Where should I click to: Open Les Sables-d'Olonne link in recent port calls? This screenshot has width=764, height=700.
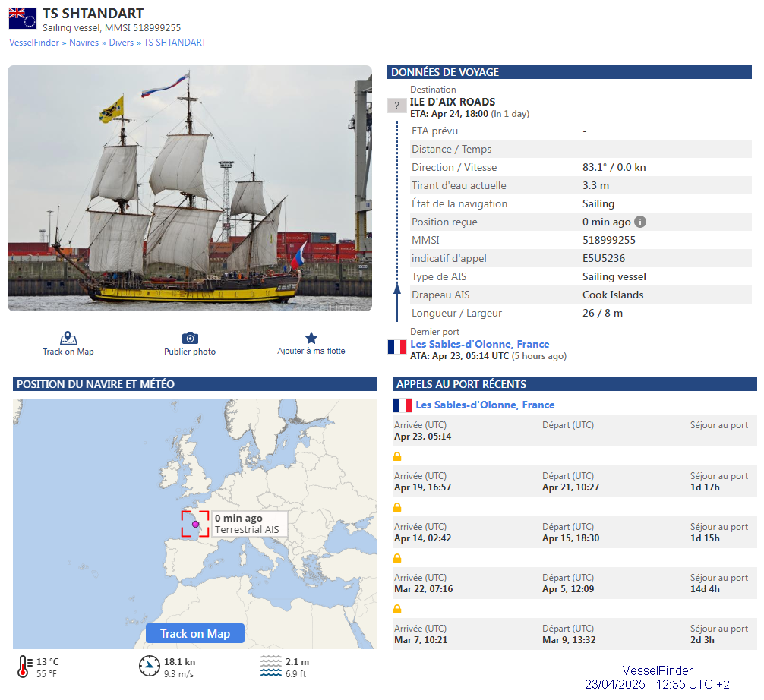[485, 405]
